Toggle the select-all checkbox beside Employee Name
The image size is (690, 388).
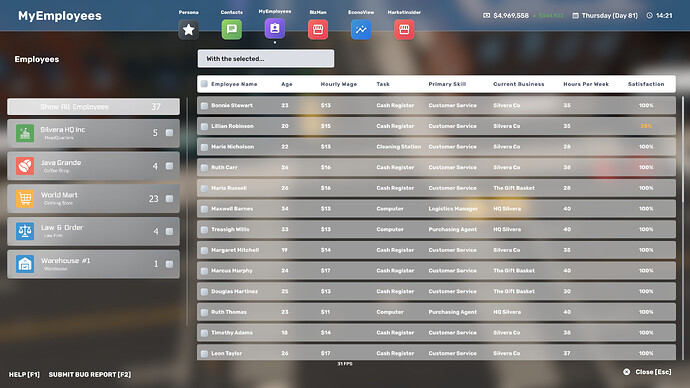[x=204, y=84]
